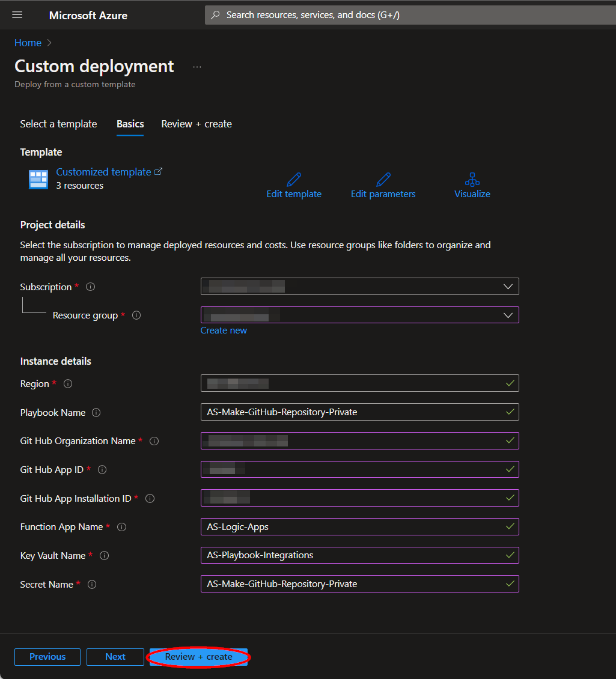Click into Git Hub Organization Name field
Viewport: 616px width, 679px height.
click(359, 441)
